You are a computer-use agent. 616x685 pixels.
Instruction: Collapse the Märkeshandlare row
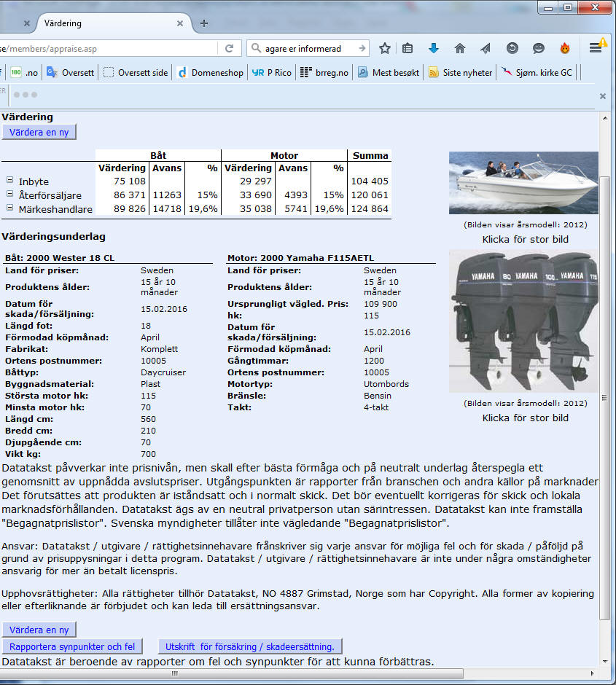coord(9,208)
